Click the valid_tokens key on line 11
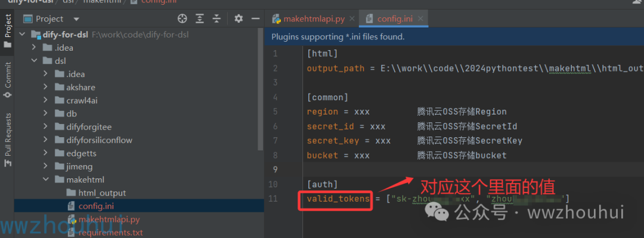The image size is (644, 238). click(338, 199)
